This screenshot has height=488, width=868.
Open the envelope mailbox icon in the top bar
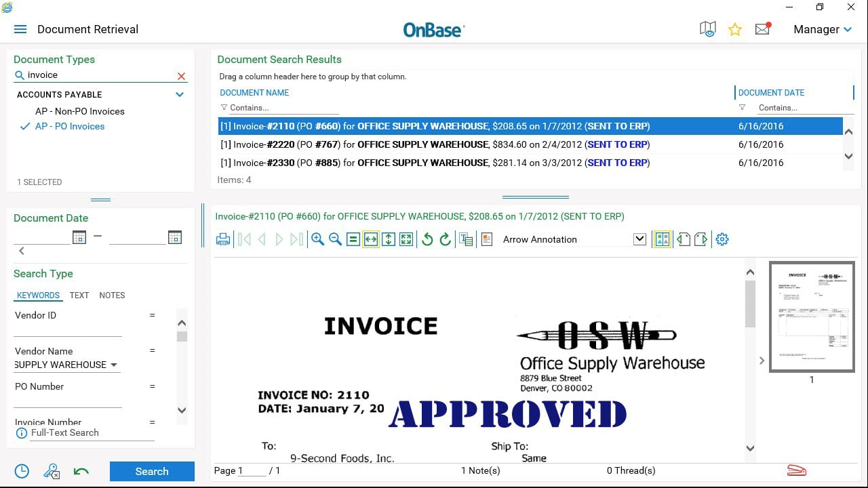(x=762, y=29)
